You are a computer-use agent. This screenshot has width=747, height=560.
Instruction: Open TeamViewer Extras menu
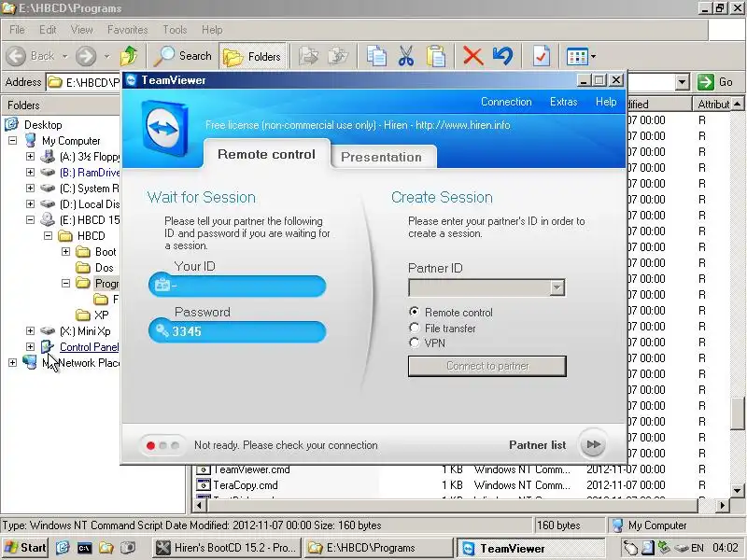tap(563, 102)
